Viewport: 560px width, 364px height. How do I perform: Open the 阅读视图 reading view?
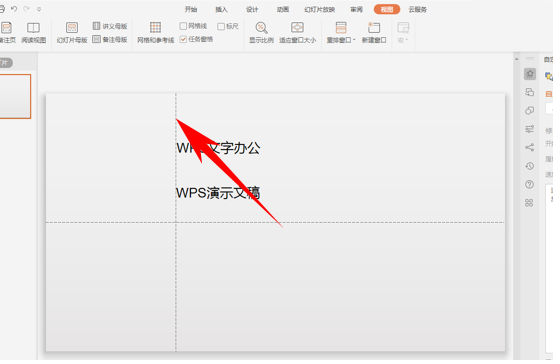pos(34,33)
